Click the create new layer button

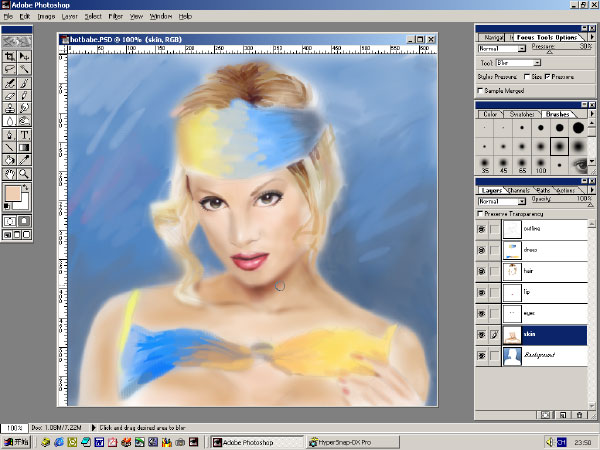click(563, 415)
